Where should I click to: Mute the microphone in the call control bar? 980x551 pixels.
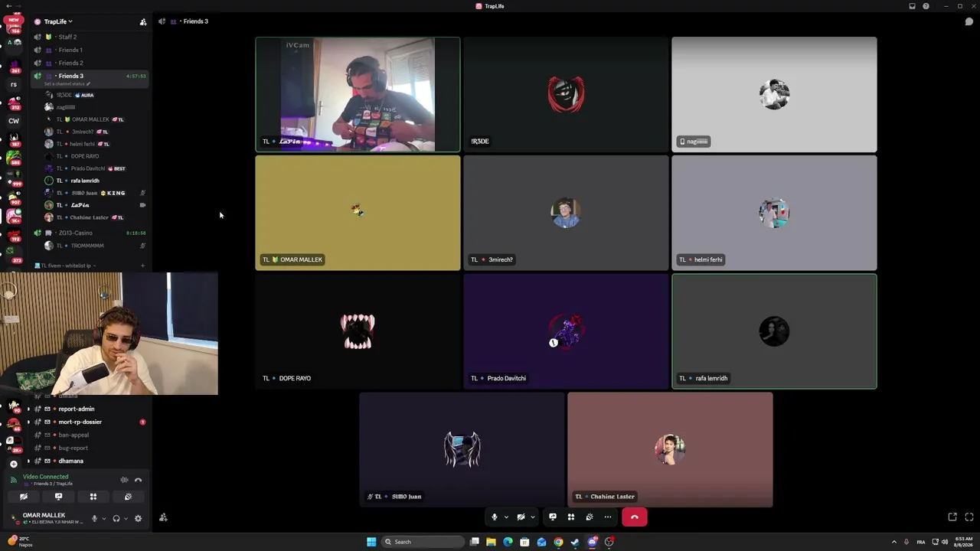(x=495, y=517)
